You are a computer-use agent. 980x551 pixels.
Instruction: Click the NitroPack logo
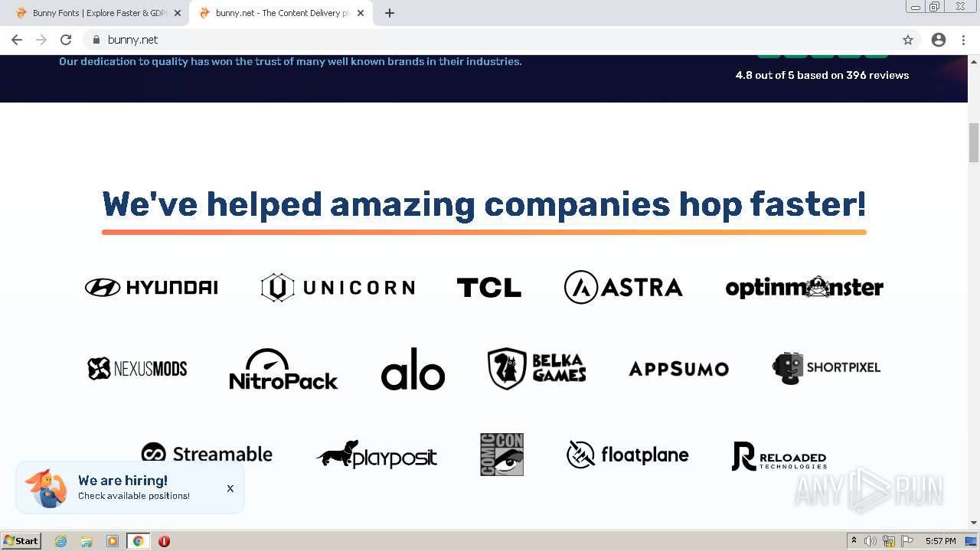tap(283, 369)
